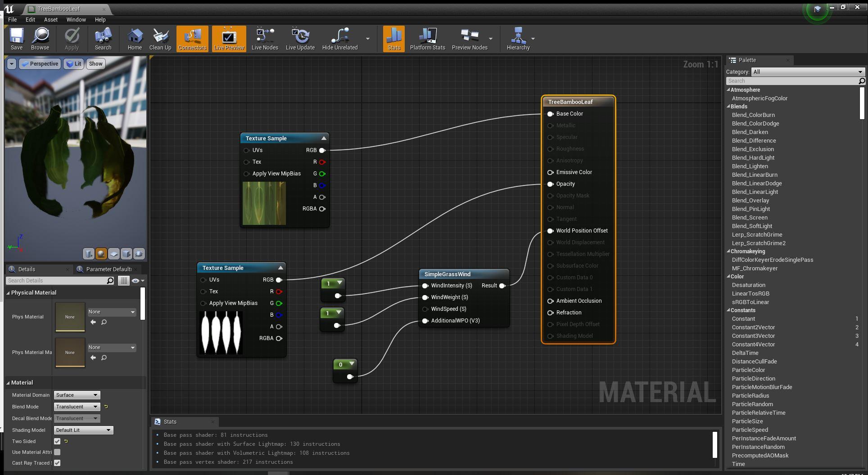Open the File menu
The height and width of the screenshot is (475, 868).
(x=13, y=20)
